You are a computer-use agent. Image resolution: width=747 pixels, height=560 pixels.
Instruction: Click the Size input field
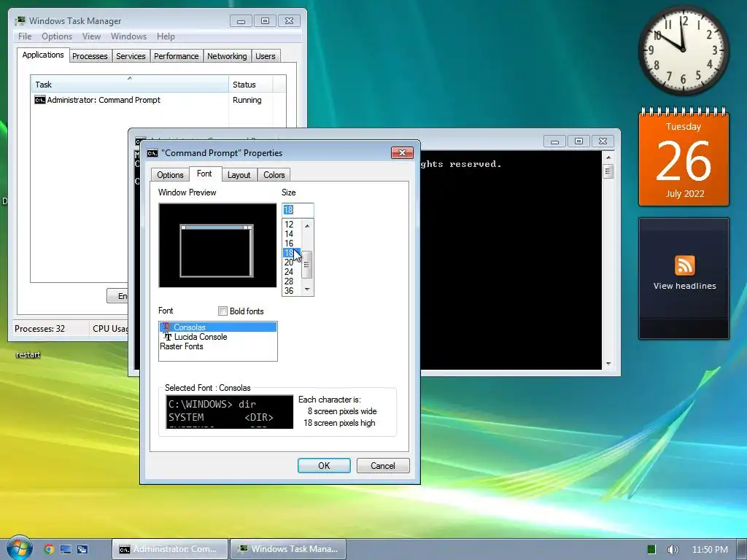point(298,209)
